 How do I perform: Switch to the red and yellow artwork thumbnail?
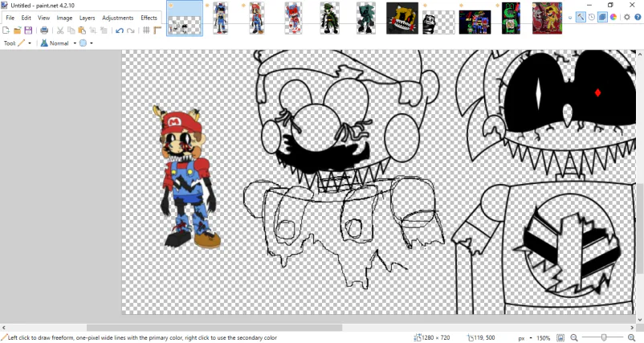(x=547, y=18)
